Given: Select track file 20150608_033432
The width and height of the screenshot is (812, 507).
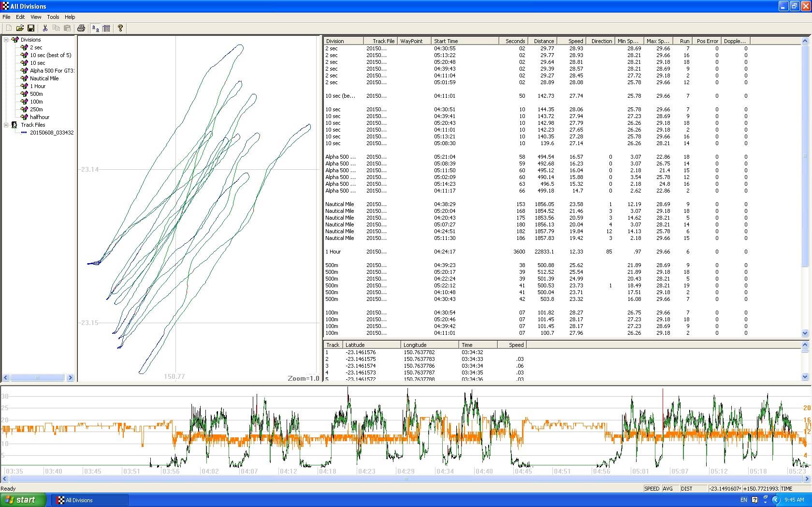Looking at the screenshot, I should [x=52, y=133].
